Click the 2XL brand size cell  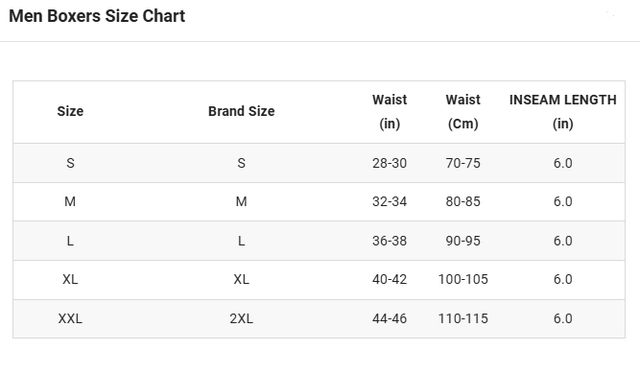pyautogui.click(x=241, y=319)
